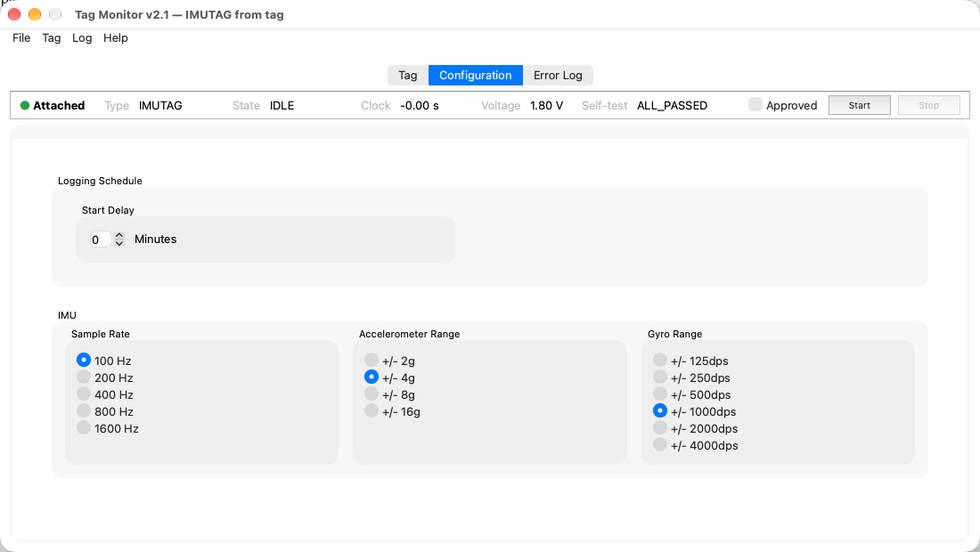Click the 1.80 V voltage value
980x552 pixels.
pos(546,106)
